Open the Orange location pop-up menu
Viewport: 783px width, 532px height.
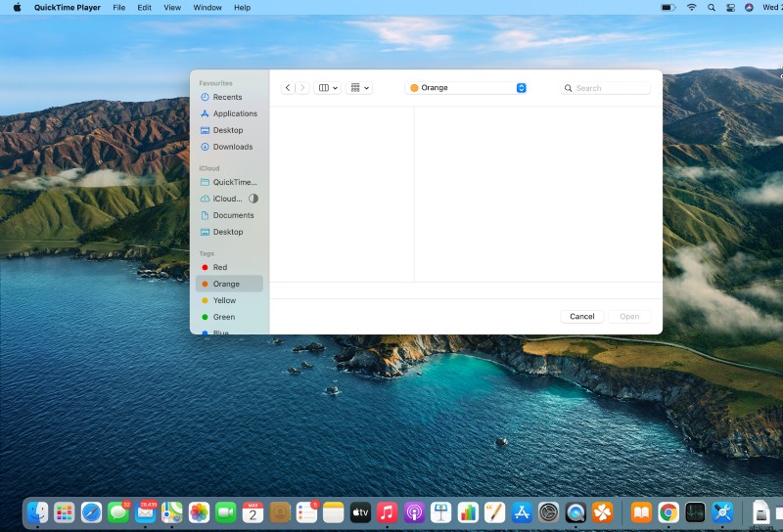(466, 88)
